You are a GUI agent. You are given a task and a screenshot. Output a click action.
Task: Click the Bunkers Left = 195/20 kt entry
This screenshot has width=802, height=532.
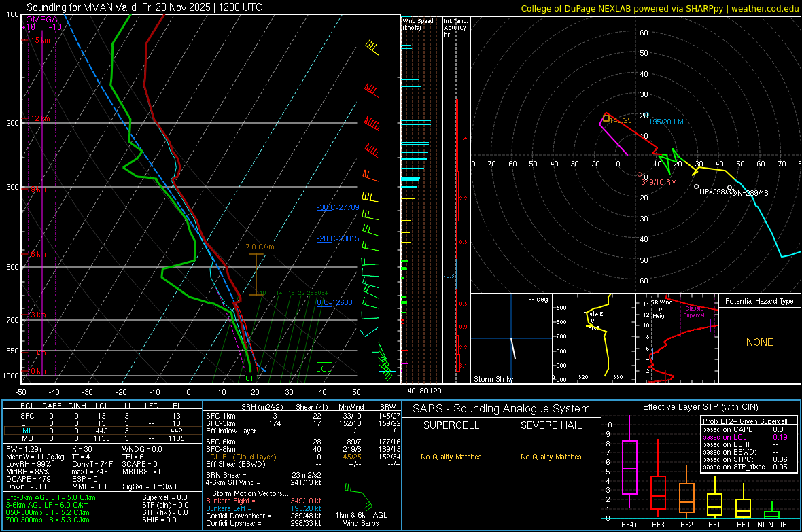pyautogui.click(x=264, y=508)
